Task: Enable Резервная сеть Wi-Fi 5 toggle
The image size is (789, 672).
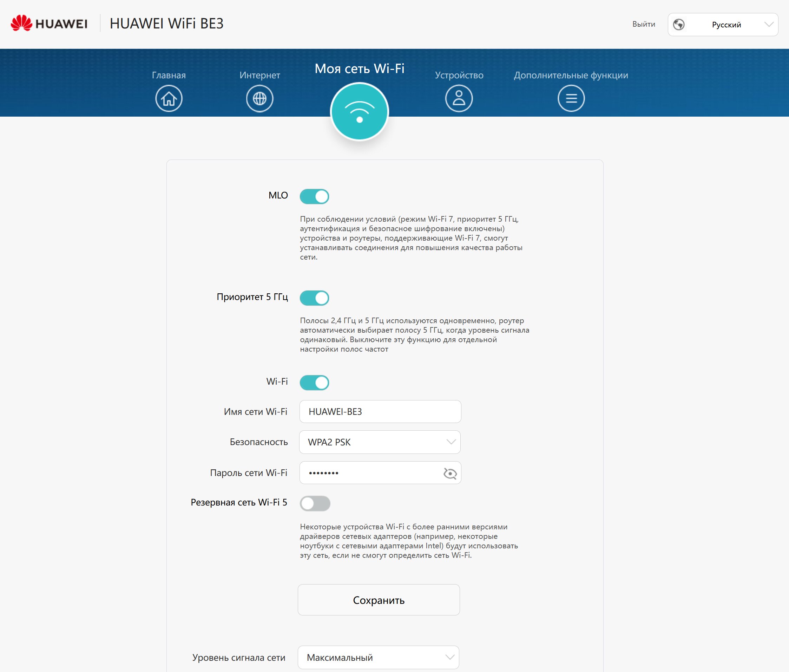Action: click(315, 503)
